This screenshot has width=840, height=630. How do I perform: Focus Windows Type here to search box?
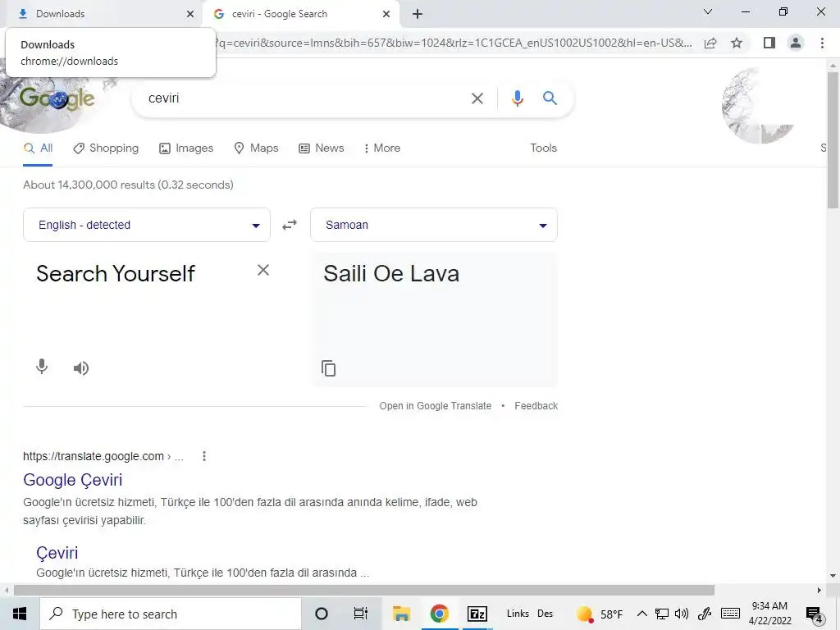[x=171, y=614]
